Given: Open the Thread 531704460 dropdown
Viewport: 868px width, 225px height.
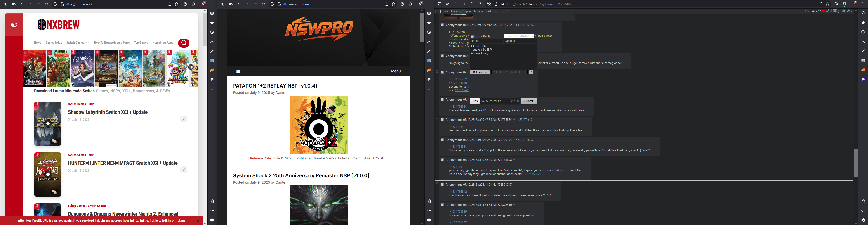Looking at the screenshot, I should (x=519, y=36).
